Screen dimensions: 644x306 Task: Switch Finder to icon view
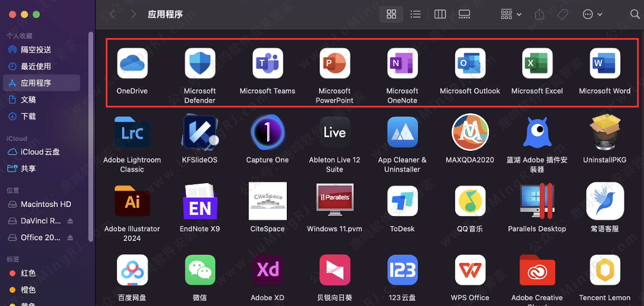pyautogui.click(x=391, y=14)
